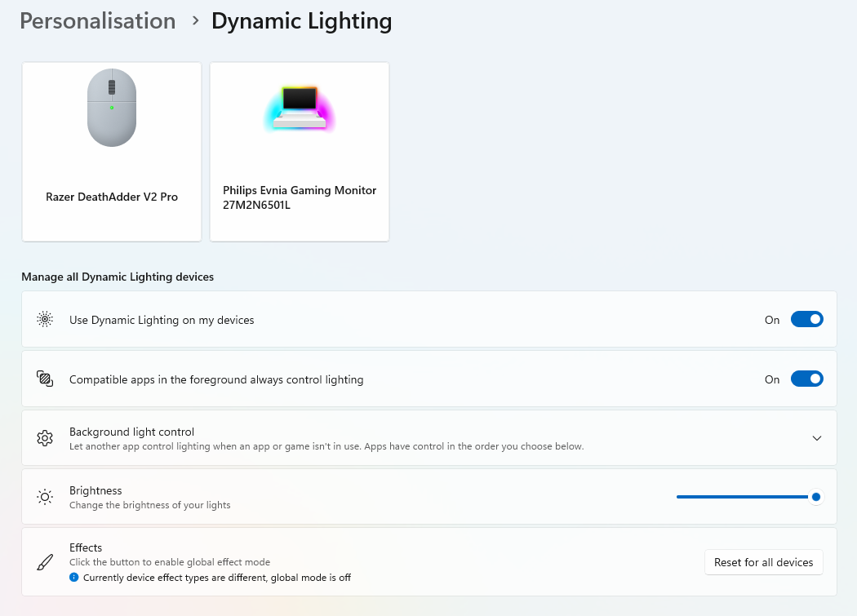
Task: Click the Brightness sun icon
Action: coord(45,496)
